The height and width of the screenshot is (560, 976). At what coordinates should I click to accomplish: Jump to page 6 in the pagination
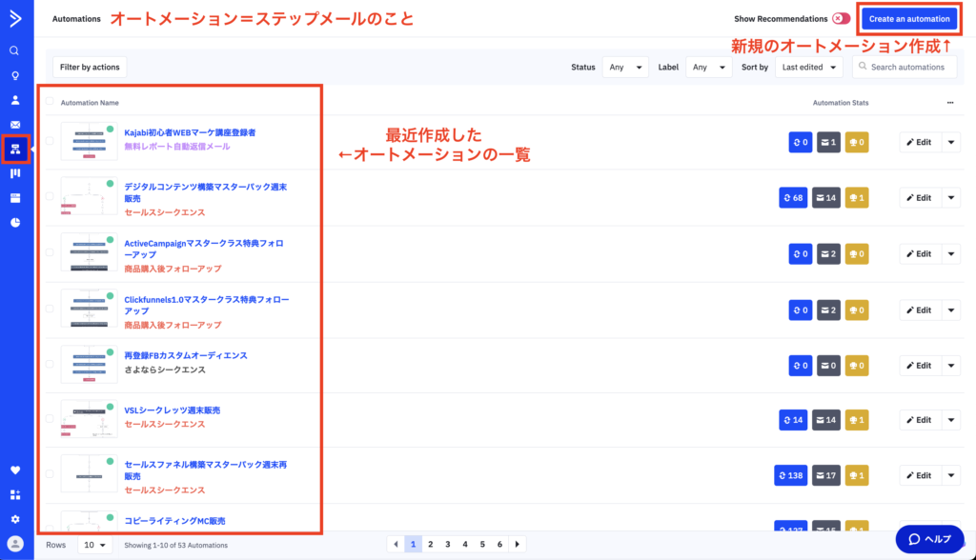[x=499, y=545]
